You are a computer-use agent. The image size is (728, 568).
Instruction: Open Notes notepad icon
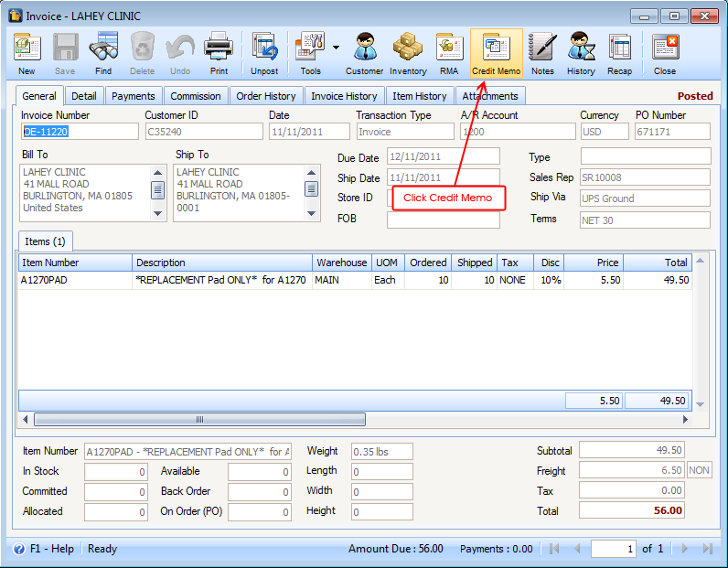pos(542,47)
